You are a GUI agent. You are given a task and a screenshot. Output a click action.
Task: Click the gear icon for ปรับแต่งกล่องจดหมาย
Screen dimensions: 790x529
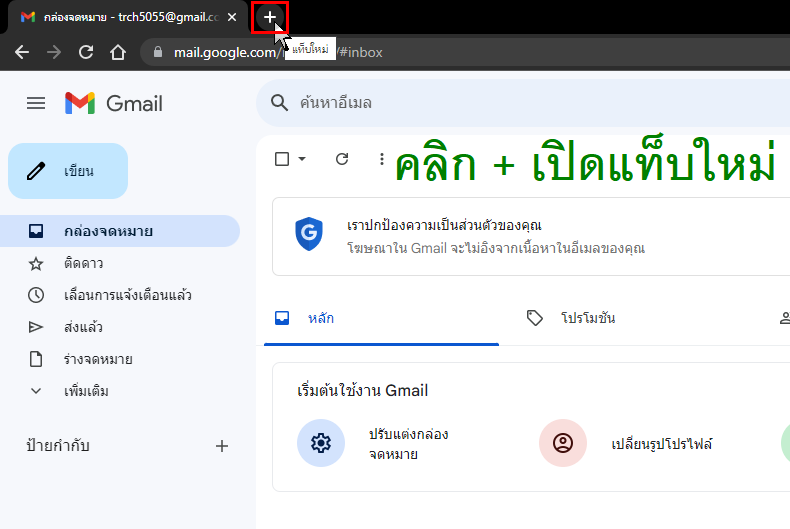coord(321,443)
